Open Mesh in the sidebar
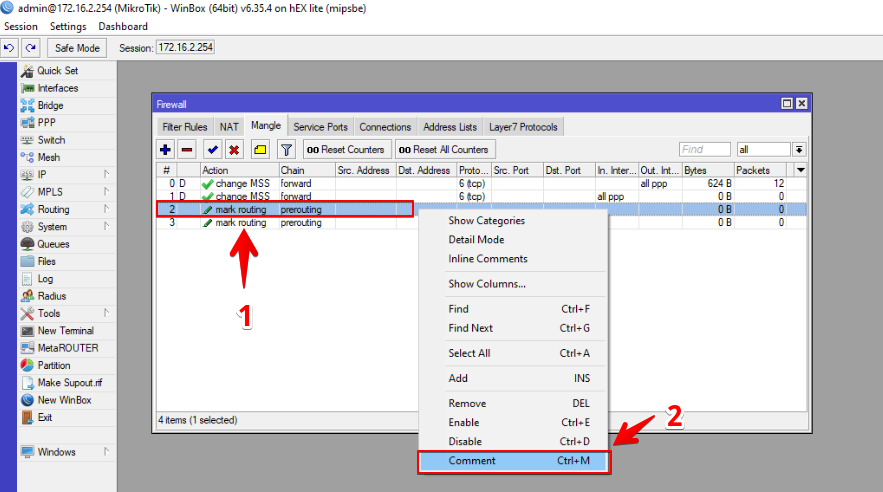 tap(48, 157)
